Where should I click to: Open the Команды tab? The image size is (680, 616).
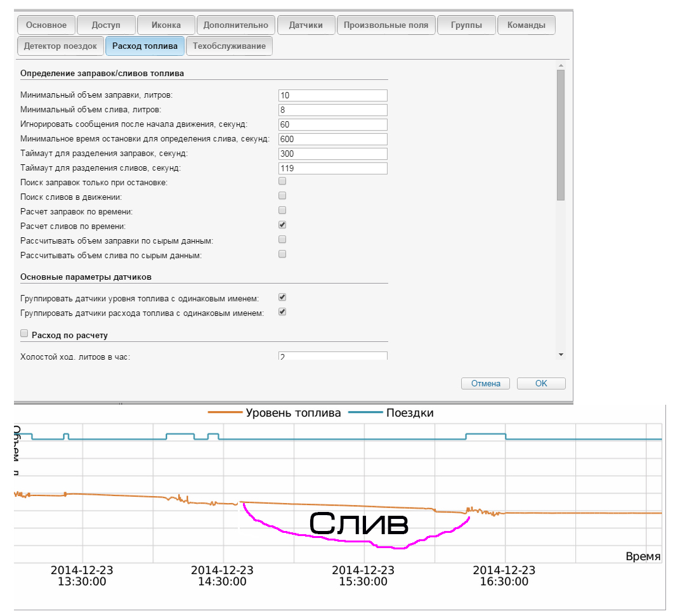tap(526, 25)
